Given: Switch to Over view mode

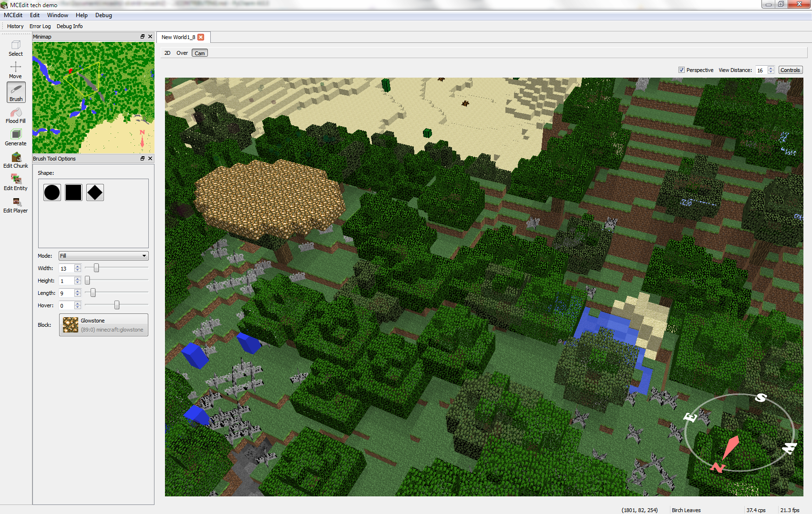Looking at the screenshot, I should (x=182, y=53).
